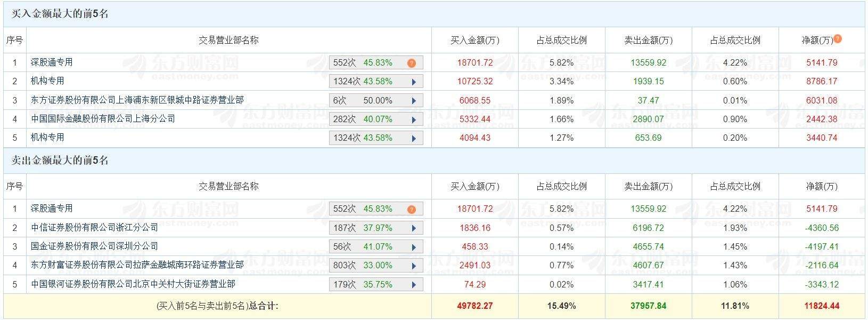This screenshot has width=868, height=320.
Task: Expand the 179次 35.75% stats for 中国银河证券
Action: [414, 285]
